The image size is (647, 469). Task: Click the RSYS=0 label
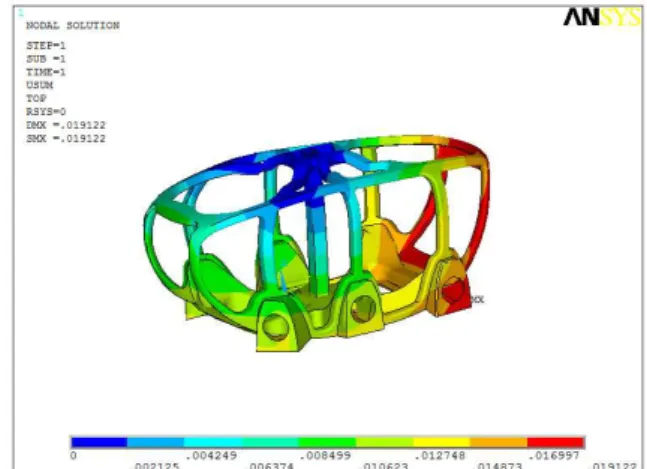pos(46,112)
